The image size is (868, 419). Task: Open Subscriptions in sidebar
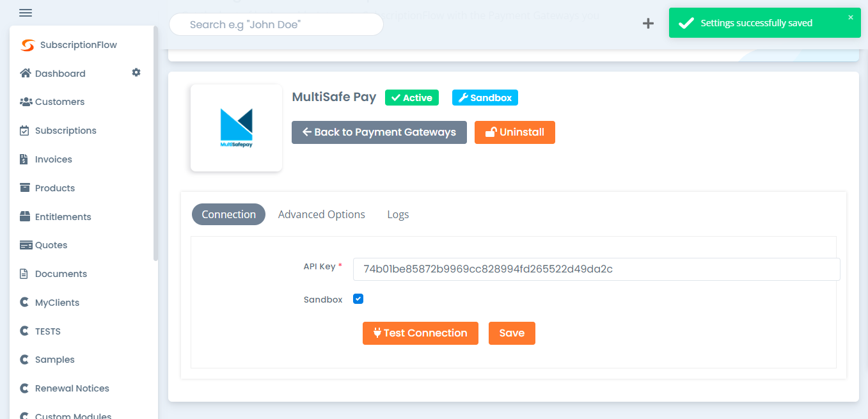[66, 130]
